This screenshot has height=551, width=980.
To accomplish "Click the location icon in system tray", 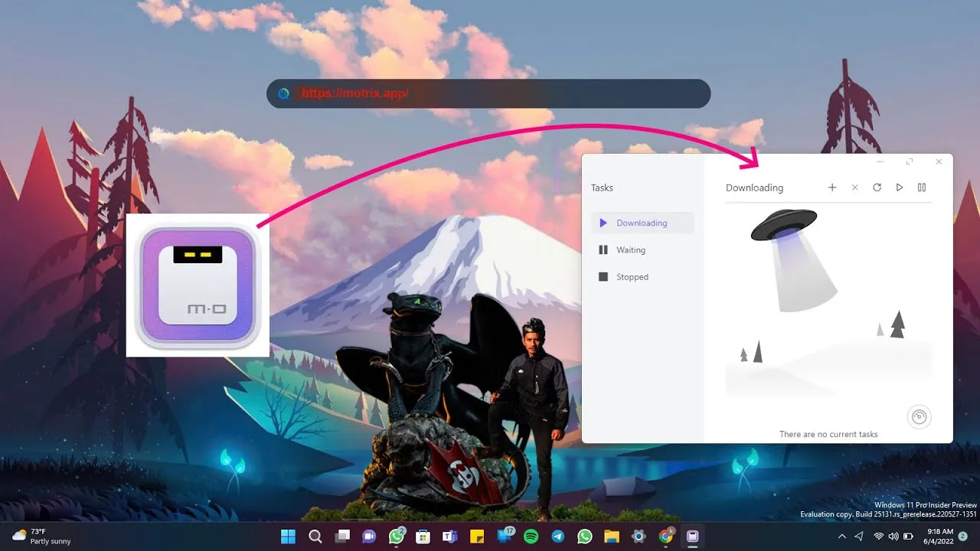I will pyautogui.click(x=858, y=536).
